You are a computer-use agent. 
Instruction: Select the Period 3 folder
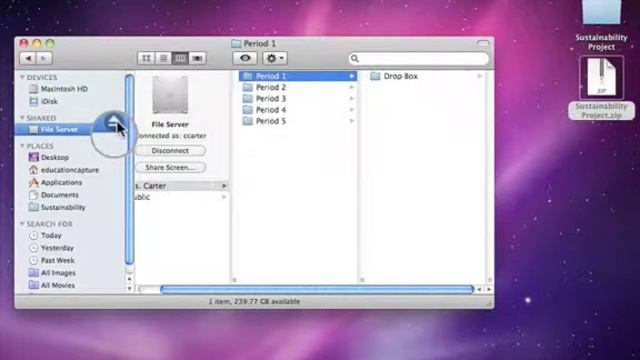click(298, 99)
